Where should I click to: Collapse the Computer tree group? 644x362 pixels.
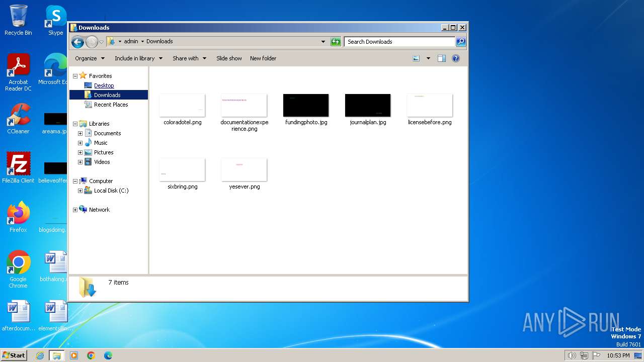click(x=75, y=181)
